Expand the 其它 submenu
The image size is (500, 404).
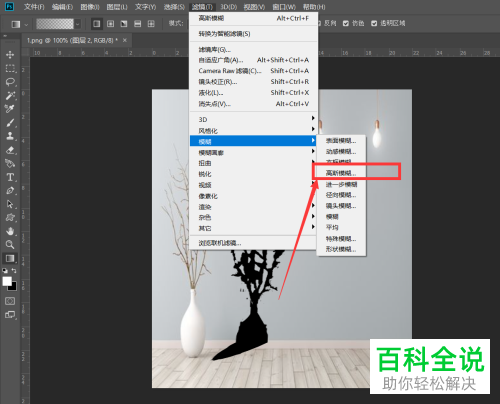click(x=252, y=228)
